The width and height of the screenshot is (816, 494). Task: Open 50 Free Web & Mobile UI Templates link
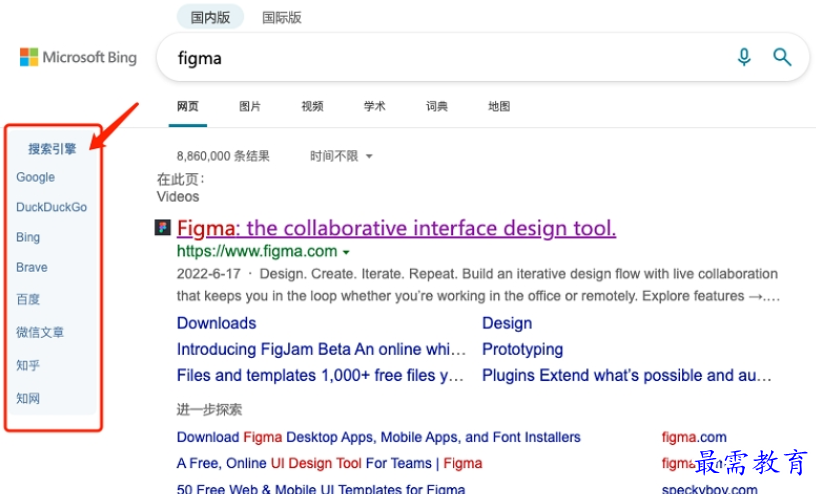(x=321, y=489)
